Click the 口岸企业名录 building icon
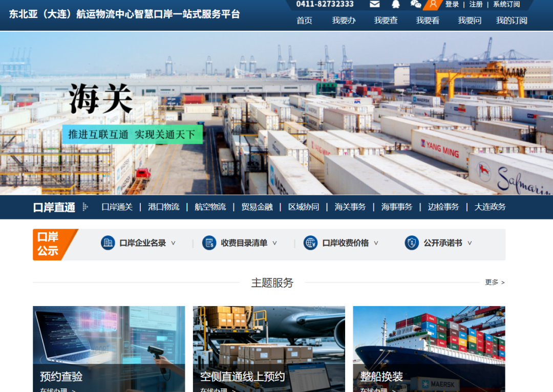This screenshot has width=553, height=392. (108, 243)
